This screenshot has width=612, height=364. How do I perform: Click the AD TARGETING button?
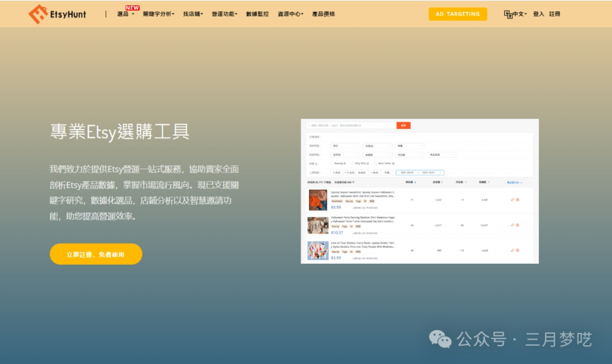[457, 14]
